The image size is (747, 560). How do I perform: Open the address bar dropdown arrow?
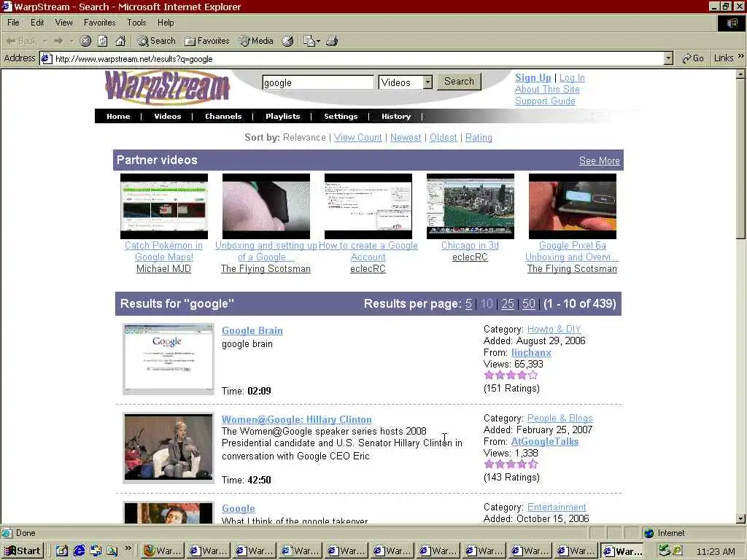pos(668,58)
